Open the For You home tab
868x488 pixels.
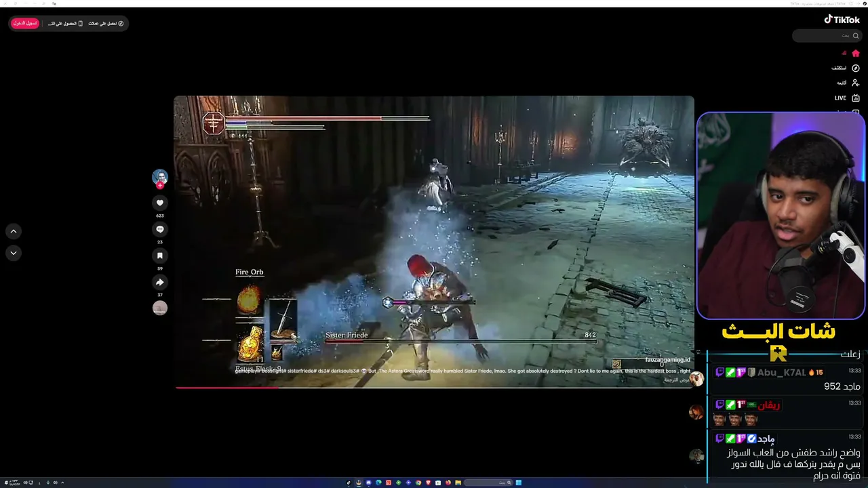(850, 53)
